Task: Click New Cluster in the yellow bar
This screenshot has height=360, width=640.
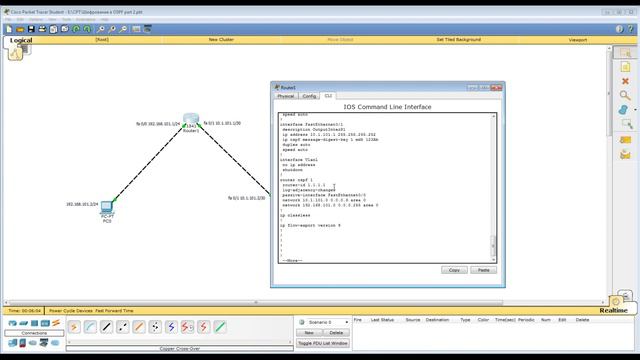Action: click(x=221, y=40)
